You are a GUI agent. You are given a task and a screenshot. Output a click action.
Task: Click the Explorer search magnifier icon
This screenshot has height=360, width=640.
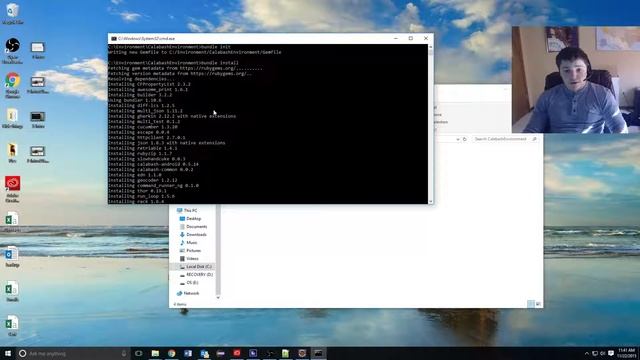534,139
